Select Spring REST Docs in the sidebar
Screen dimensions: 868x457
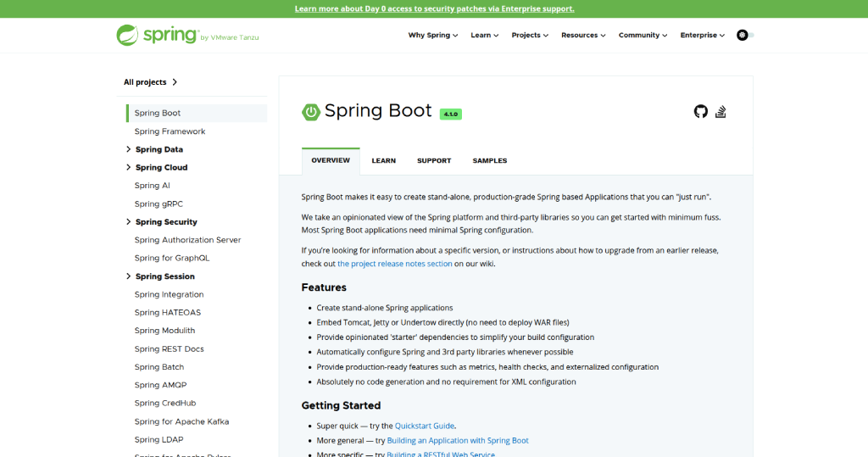(169, 349)
